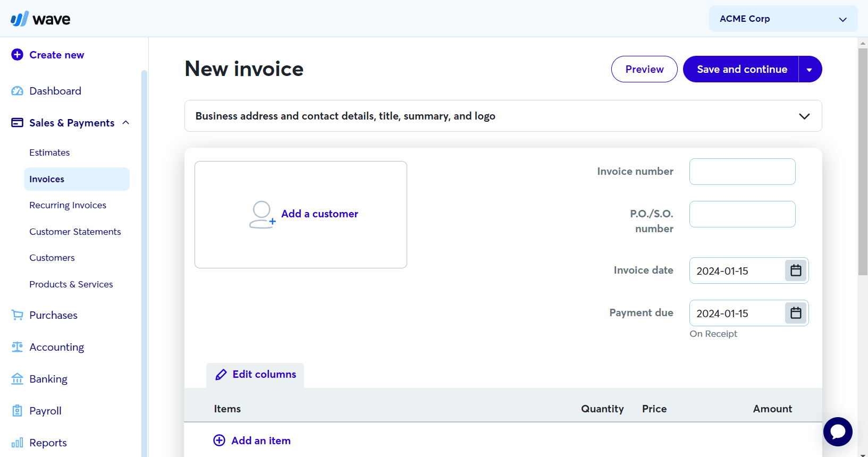This screenshot has height=457, width=868.
Task: Open the Banking section icon
Action: click(18, 379)
